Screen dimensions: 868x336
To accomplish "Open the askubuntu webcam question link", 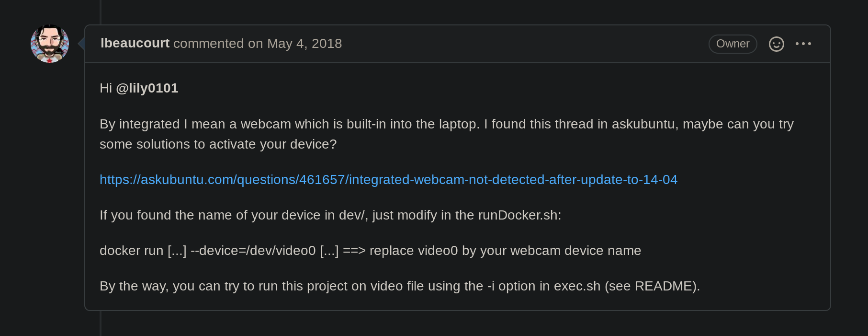I will (388, 179).
